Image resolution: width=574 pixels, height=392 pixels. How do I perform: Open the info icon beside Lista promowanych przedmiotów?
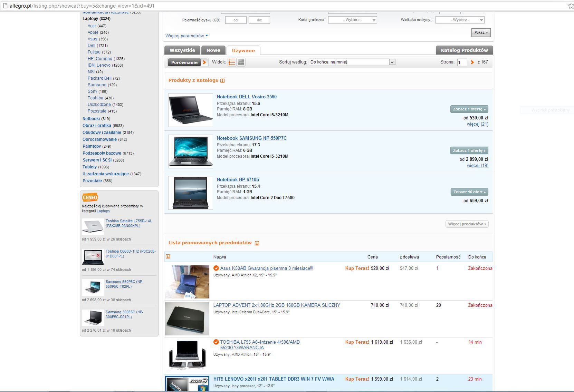click(257, 243)
